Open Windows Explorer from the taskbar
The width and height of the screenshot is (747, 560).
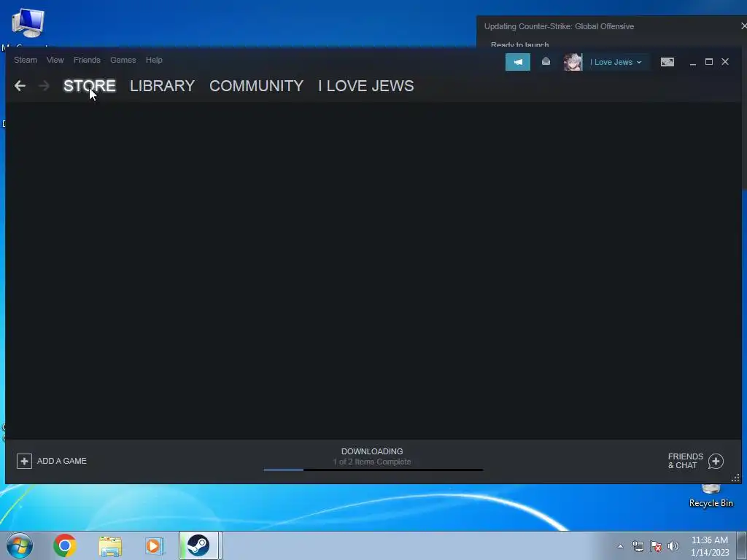pyautogui.click(x=110, y=545)
